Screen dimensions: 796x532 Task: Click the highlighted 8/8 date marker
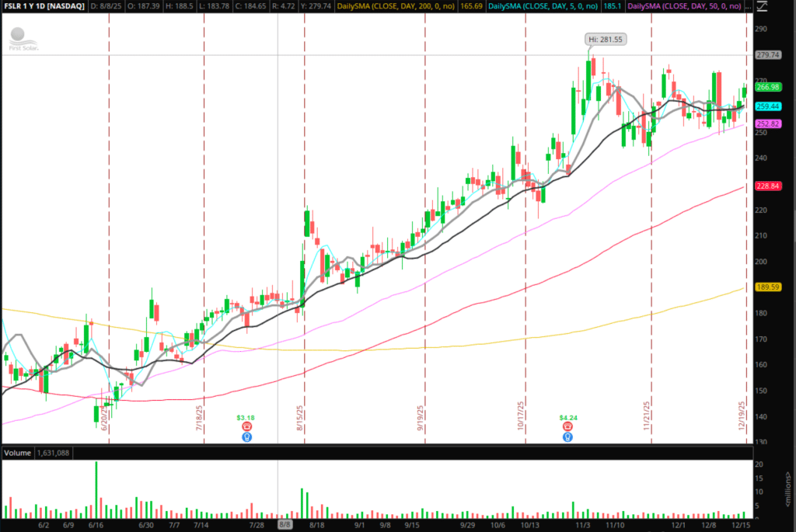[x=285, y=525]
